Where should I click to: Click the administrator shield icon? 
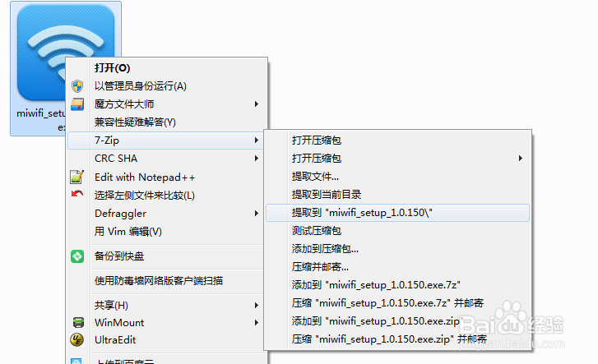pos(77,86)
